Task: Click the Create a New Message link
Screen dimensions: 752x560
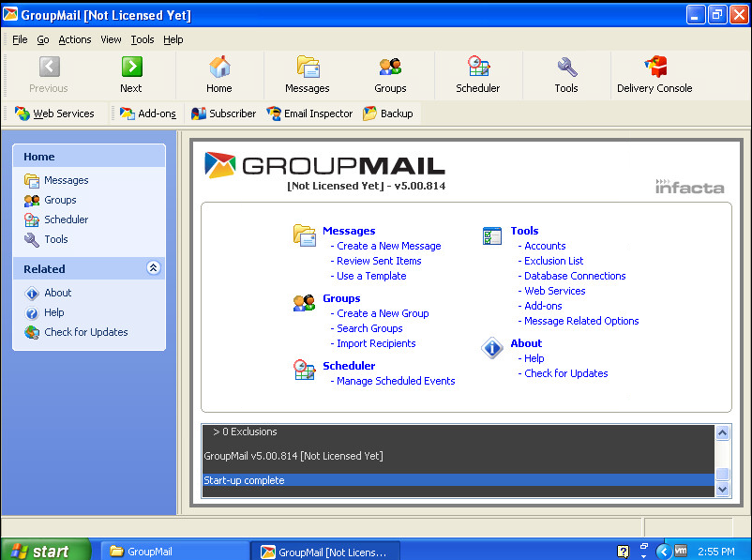Action: point(388,246)
